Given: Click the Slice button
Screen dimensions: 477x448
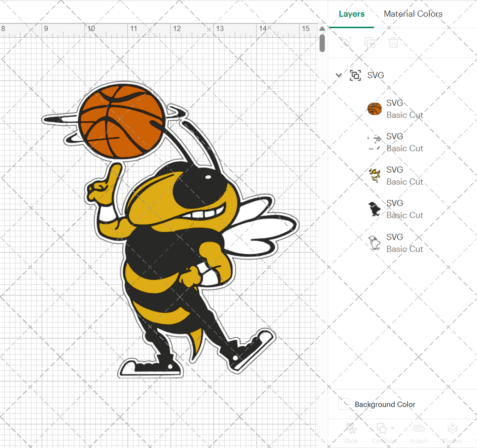Looking at the screenshot, I should (351, 433).
